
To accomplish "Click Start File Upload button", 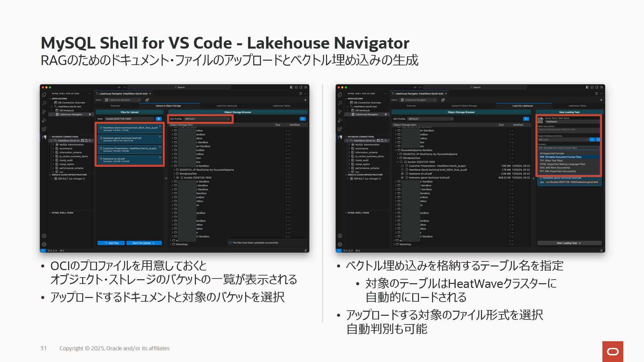I will click(144, 243).
